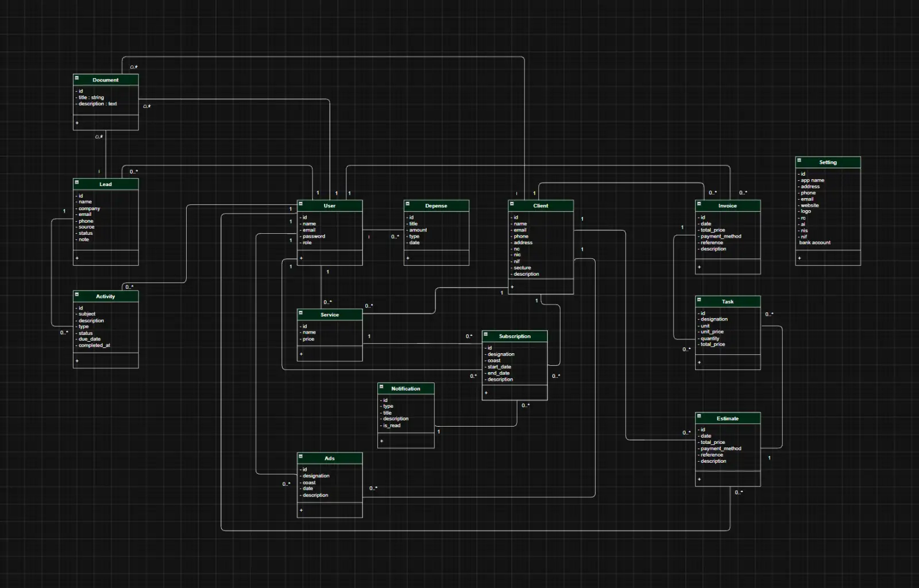
Task: Collapse the Depense class box
Action: 407,203
